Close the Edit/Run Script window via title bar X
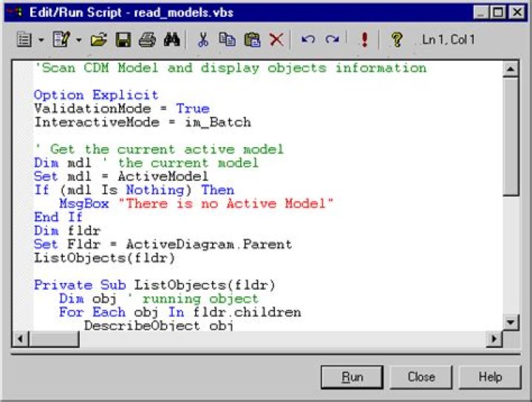This screenshot has width=532, height=402. 517,13
